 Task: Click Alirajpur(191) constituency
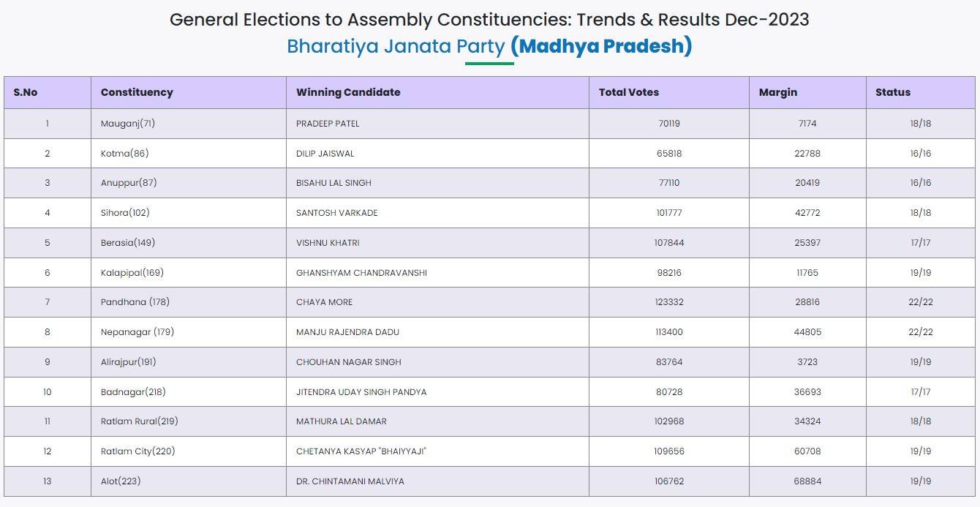pos(129,362)
